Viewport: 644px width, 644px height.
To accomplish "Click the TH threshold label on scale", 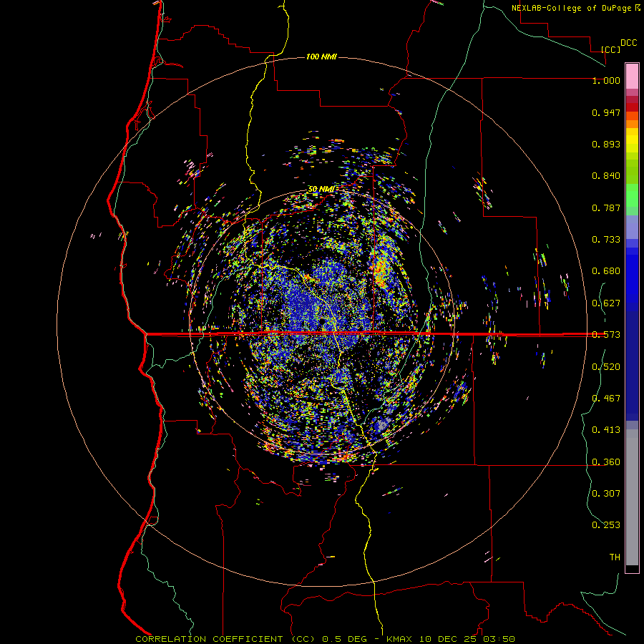I will tap(615, 557).
